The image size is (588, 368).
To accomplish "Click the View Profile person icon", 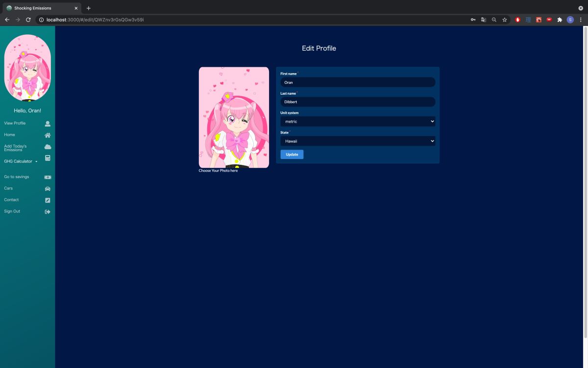I will click(48, 124).
